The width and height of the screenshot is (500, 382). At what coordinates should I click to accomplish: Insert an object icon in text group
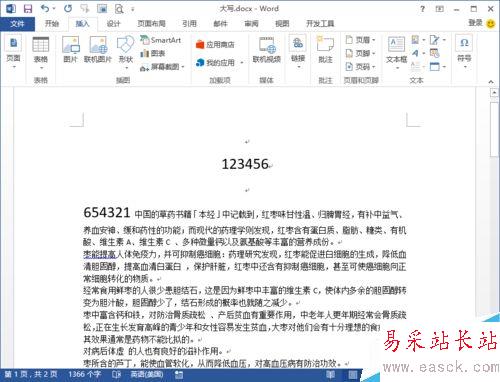pos(435,66)
